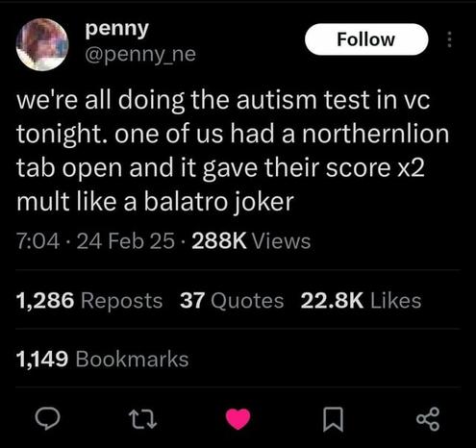
Task: Click the 24 Feb 25 date
Action: [126, 241]
